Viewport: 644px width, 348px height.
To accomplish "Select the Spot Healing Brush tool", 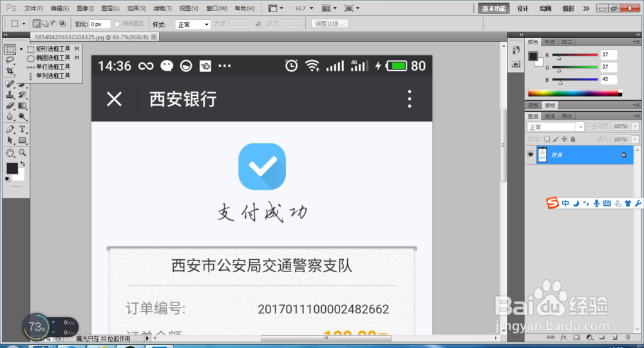I will coord(10,84).
